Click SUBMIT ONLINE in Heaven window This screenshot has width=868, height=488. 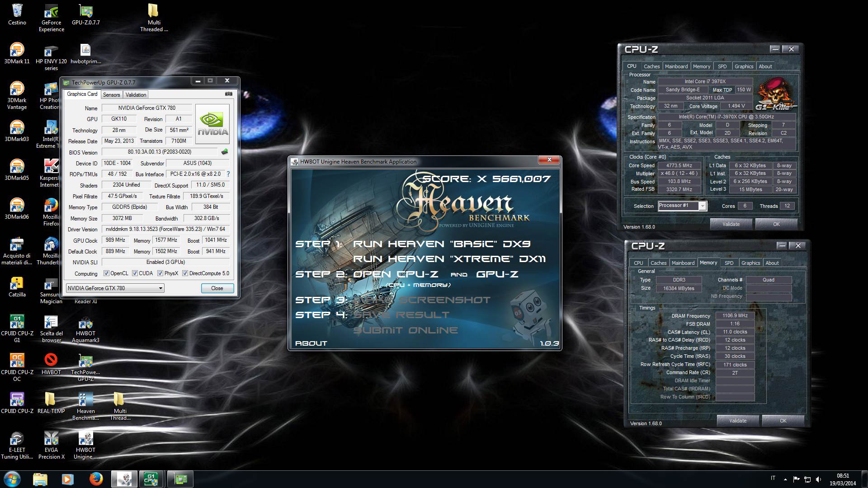pos(406,330)
